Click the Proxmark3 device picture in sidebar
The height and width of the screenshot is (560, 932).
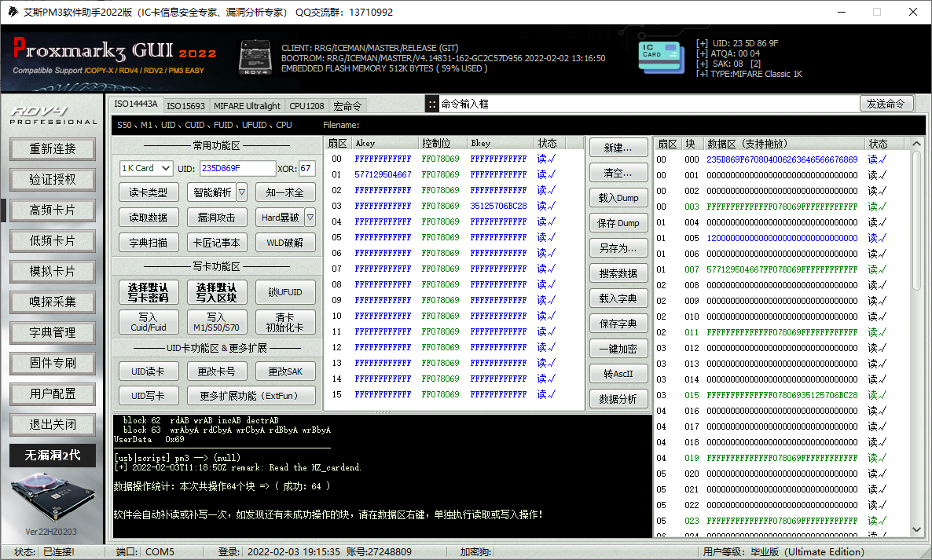pos(53,498)
